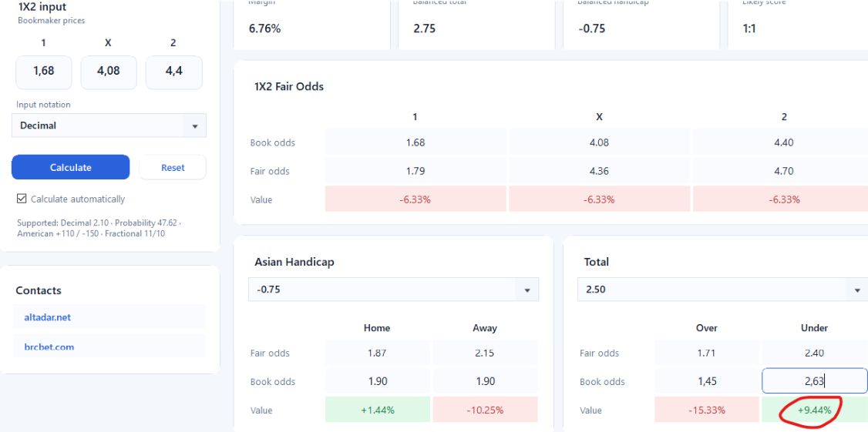Open the brcbet.com contact link
Image resolution: width=868 pixels, height=432 pixels.
49,347
